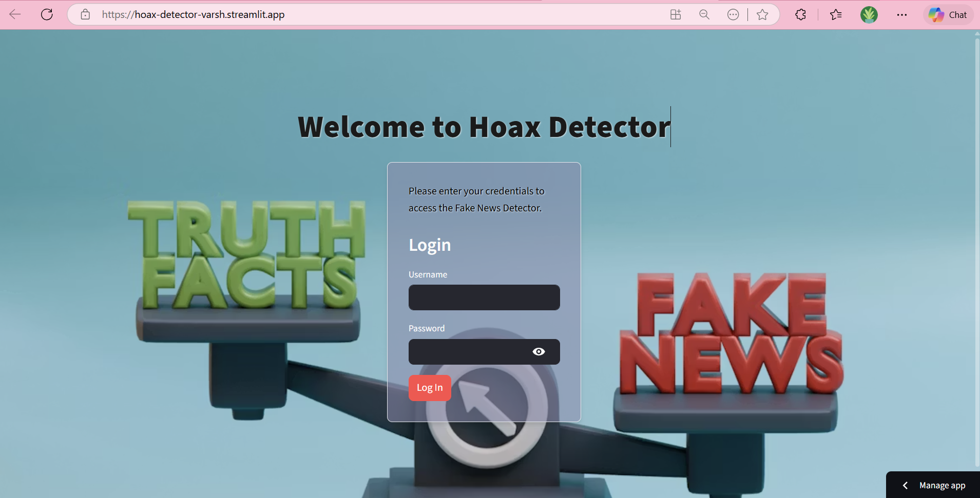Click the browser back arrow
The height and width of the screenshot is (498, 980).
pos(15,14)
